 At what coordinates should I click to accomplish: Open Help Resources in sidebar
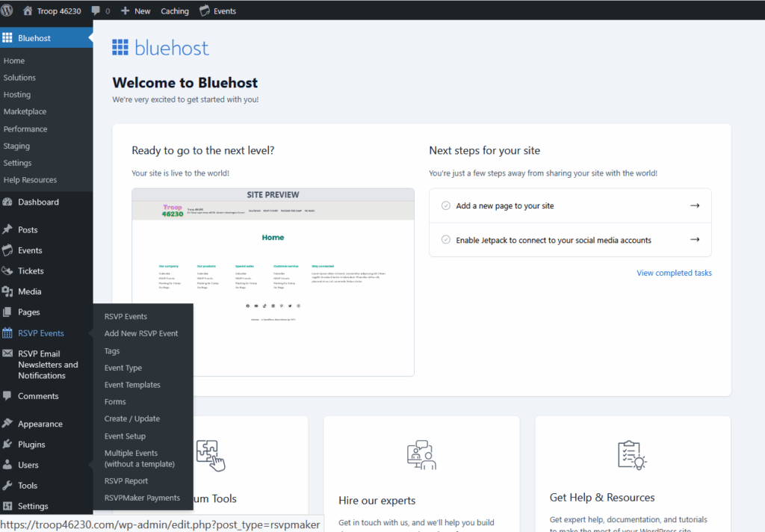coord(30,180)
